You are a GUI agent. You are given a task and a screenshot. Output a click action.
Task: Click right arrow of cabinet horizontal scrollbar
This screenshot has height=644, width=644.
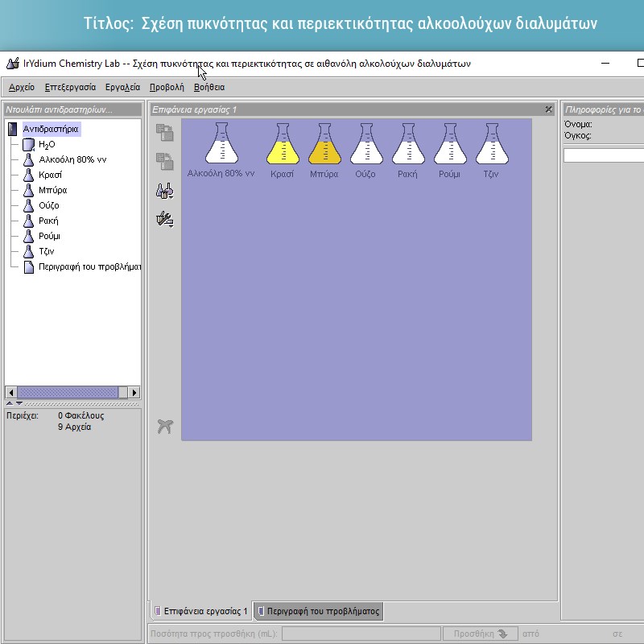pos(134,392)
